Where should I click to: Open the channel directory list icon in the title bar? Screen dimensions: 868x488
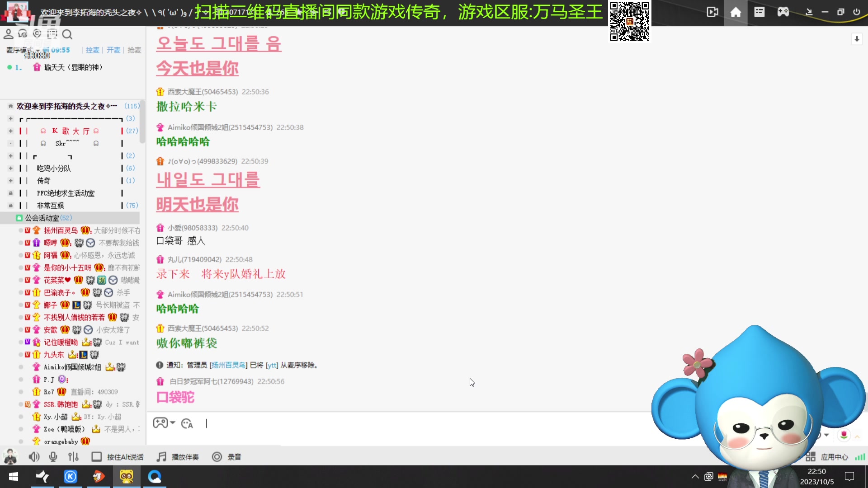[759, 12]
